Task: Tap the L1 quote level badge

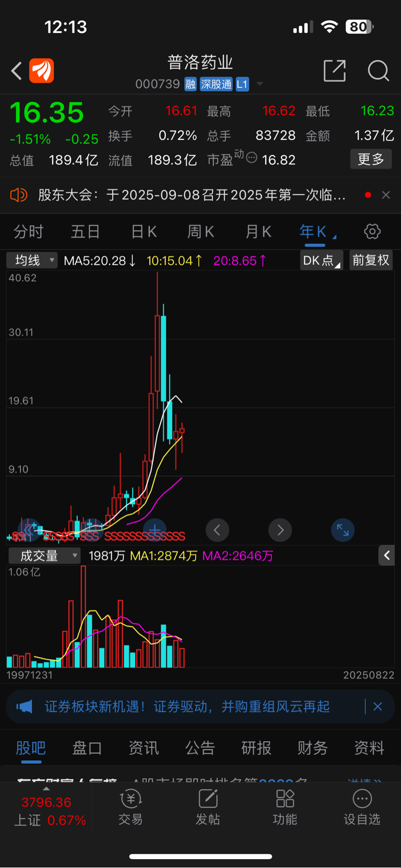Action: tap(242, 84)
